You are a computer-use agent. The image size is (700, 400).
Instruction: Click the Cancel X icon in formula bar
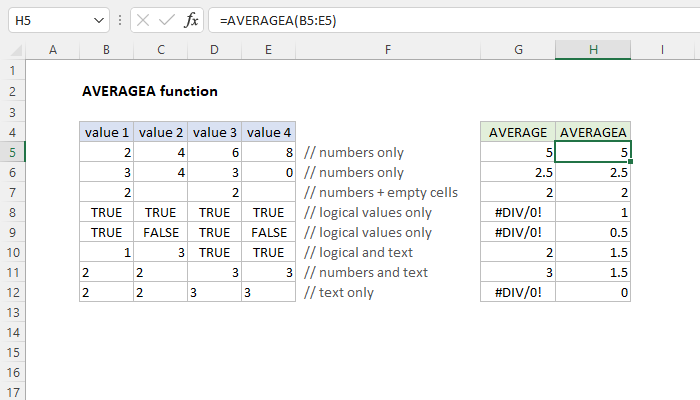(143, 20)
